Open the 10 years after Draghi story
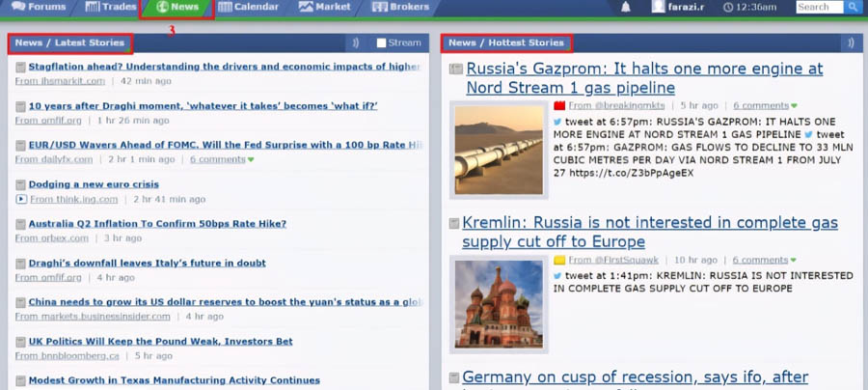 (203, 106)
